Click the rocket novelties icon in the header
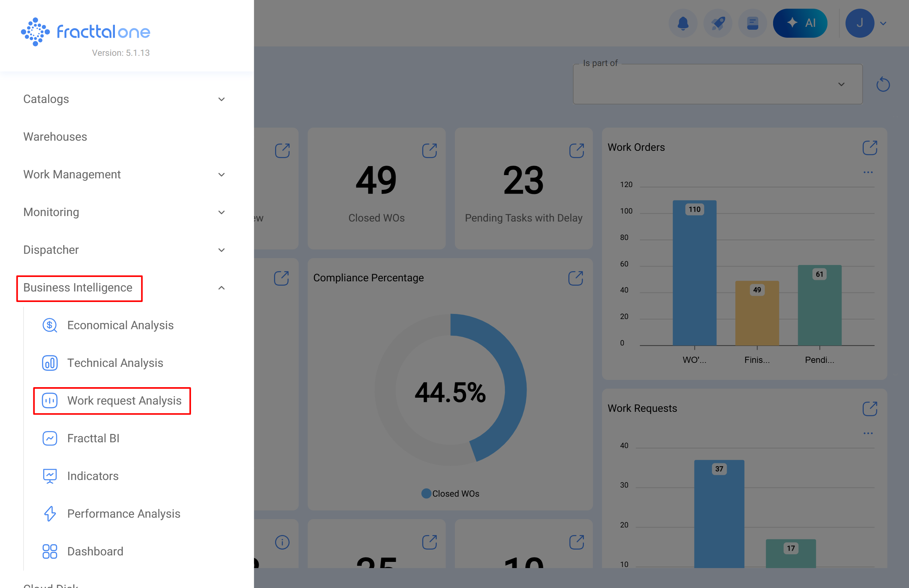The height and width of the screenshot is (588, 909). point(718,23)
